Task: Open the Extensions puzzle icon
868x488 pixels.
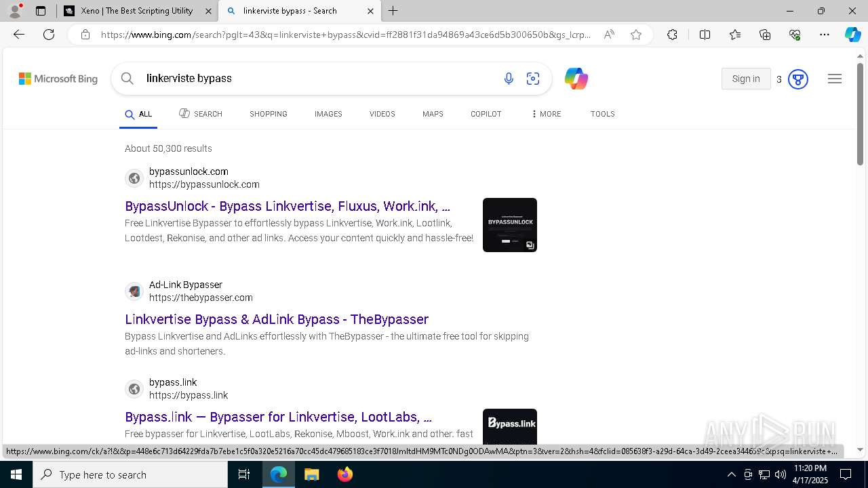Action: point(672,35)
